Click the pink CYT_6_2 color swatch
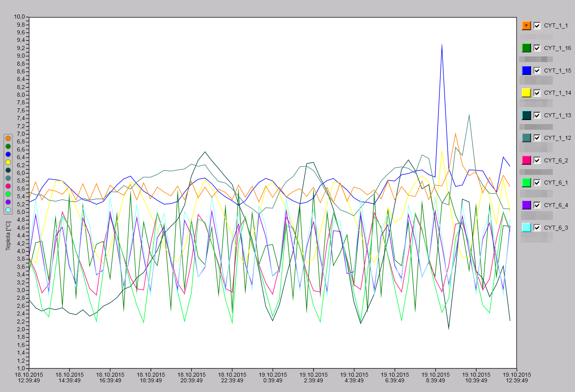This screenshot has height=392, width=575. (x=526, y=160)
